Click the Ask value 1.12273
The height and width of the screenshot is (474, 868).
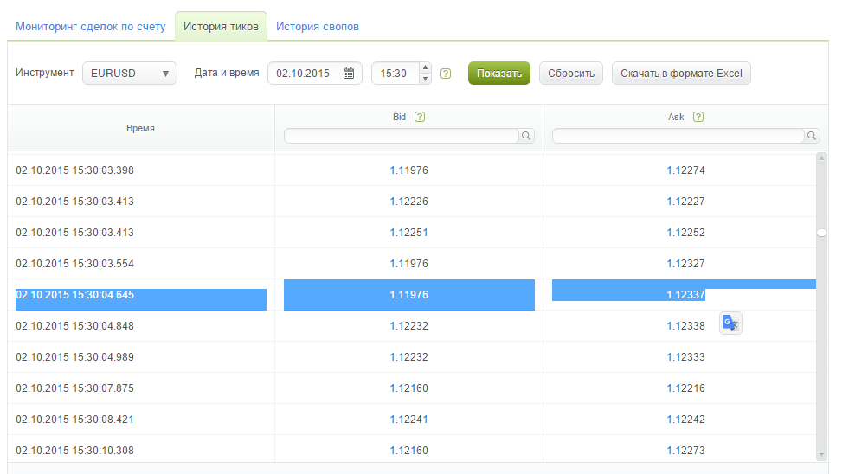[x=686, y=451]
